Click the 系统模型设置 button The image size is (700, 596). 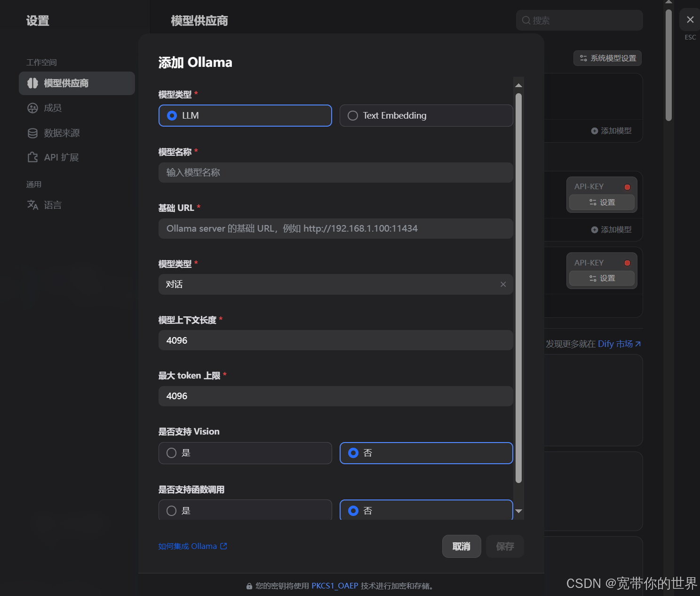point(608,58)
